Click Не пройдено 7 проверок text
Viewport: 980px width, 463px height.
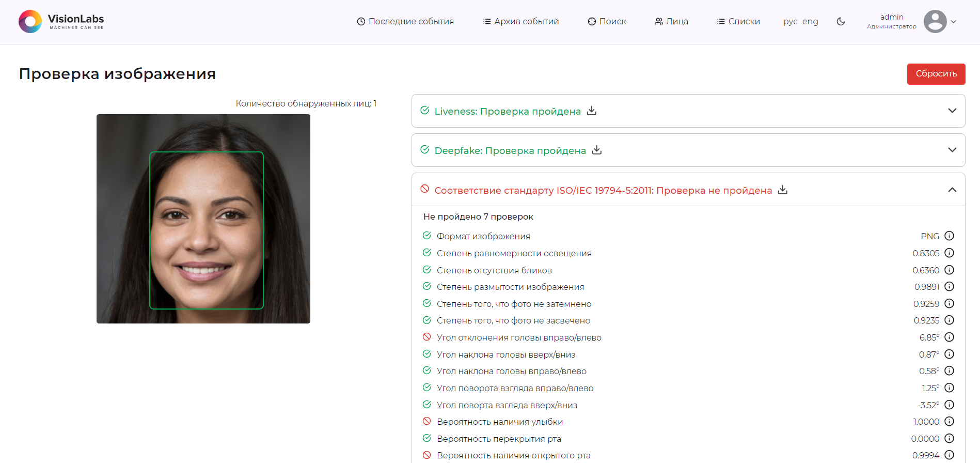(x=478, y=217)
